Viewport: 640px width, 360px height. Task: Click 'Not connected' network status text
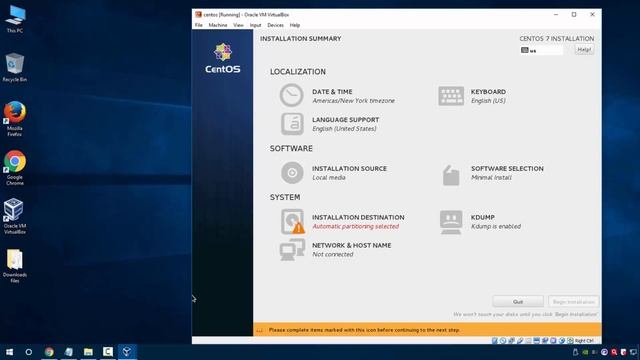coord(333,254)
